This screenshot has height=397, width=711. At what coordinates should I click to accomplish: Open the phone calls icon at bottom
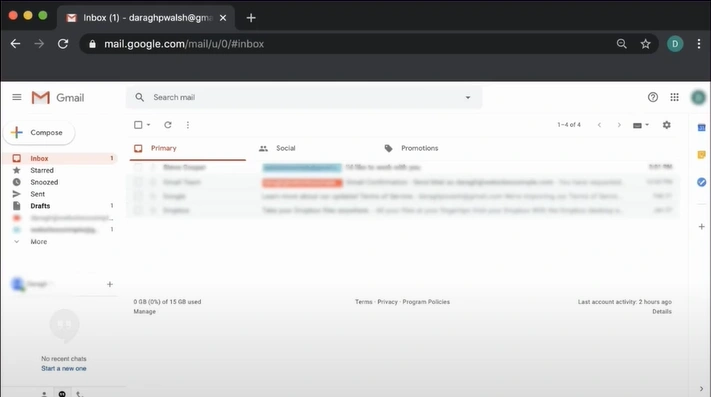(80, 394)
